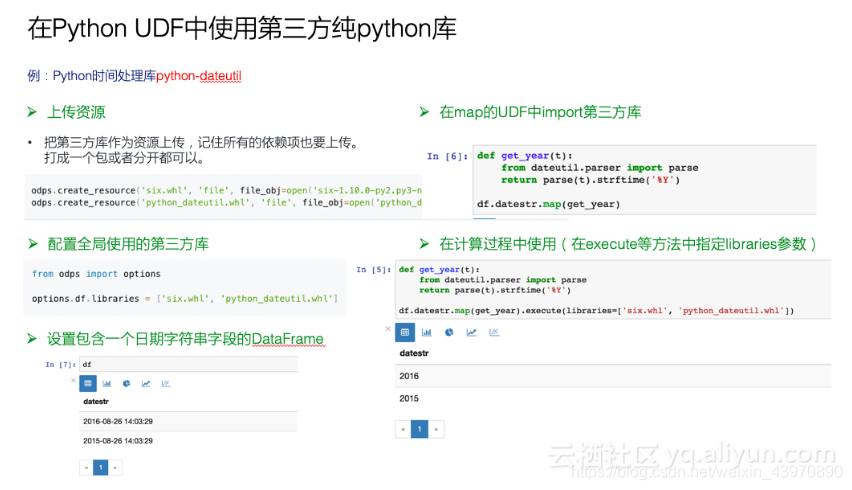Go to next page in right output pager
The width and height of the screenshot is (852, 490).
pos(436,429)
